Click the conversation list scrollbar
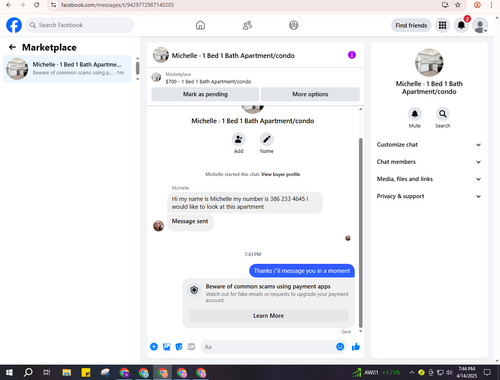 pos(137,68)
